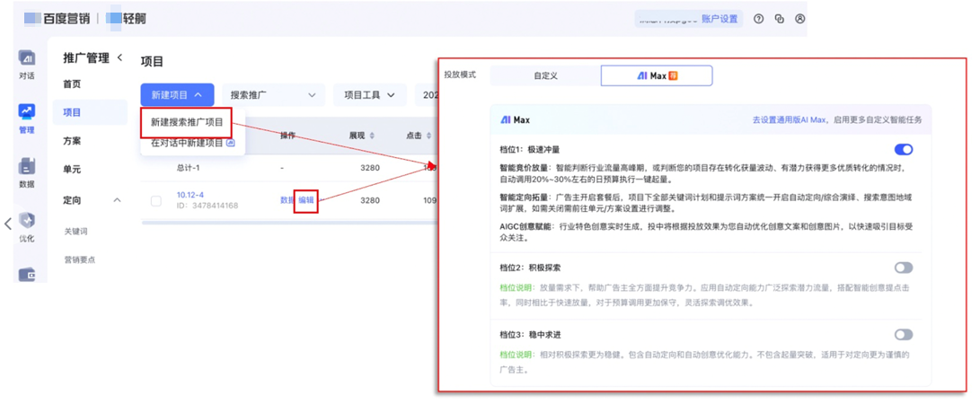Go to 首页 in 推广管理 menu
This screenshot has width=980, height=404.
pos(72,83)
